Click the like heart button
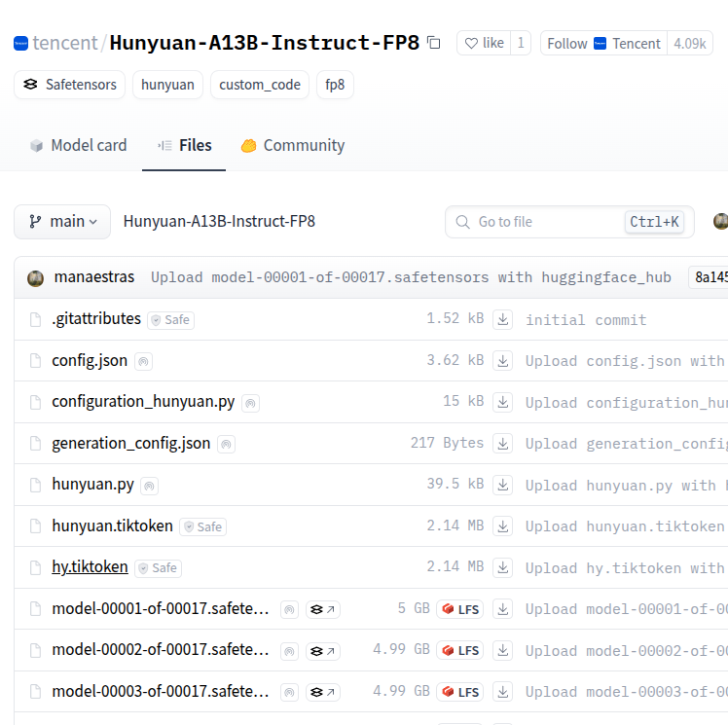728x725 pixels. tap(484, 43)
